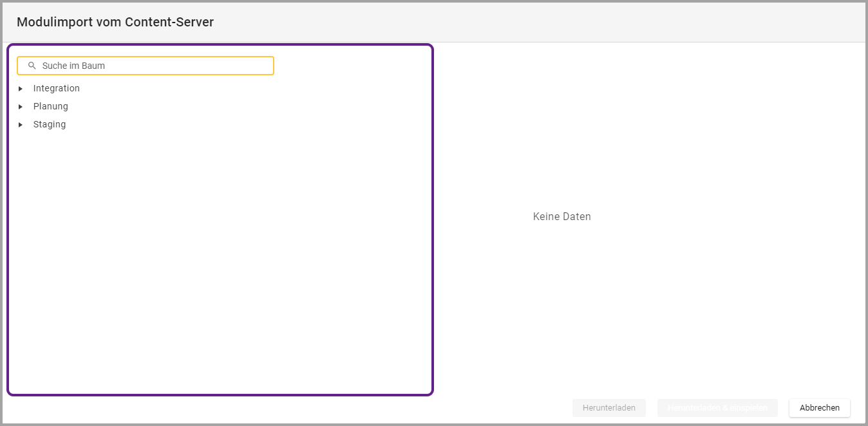Click the magnifier icon in the search box

pos(32,66)
